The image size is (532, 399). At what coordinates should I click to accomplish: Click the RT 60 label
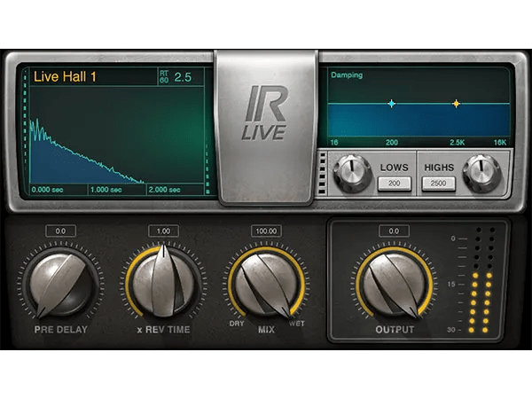tap(164, 77)
